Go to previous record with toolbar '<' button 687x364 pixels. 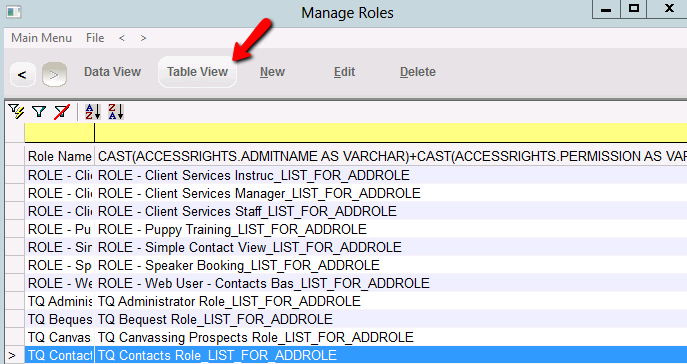(x=22, y=74)
